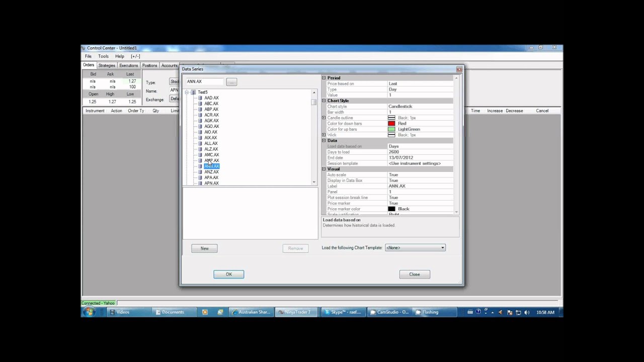
Task: Click the instrument icon beside AGK.AX
Action: coord(200,121)
